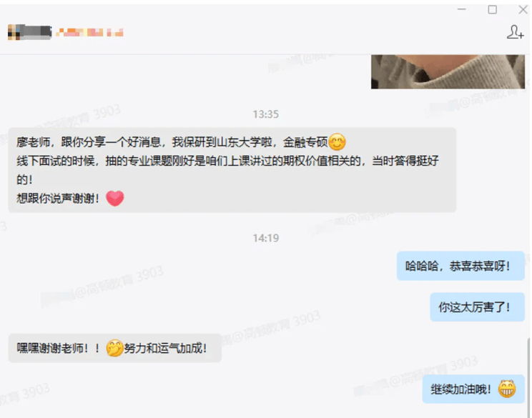Click the chat scrollbar thumb

(529, 377)
